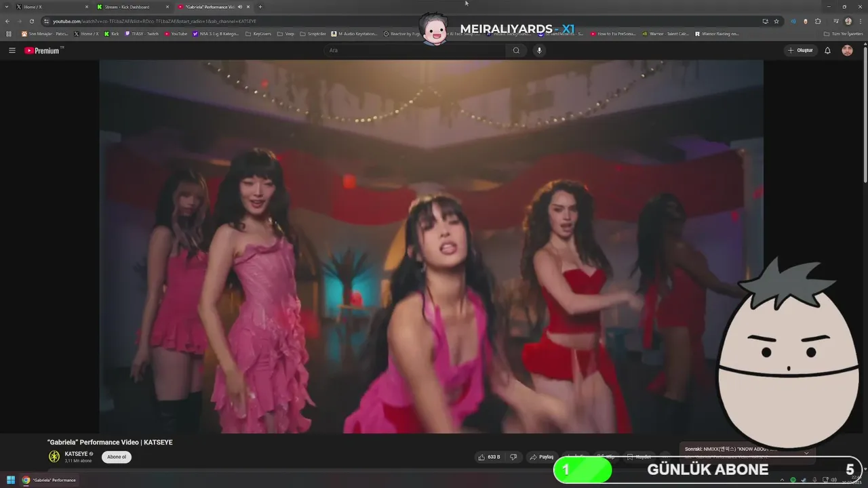The image size is (868, 488).
Task: Open the YouTube bookmark
Action: pyautogui.click(x=176, y=33)
